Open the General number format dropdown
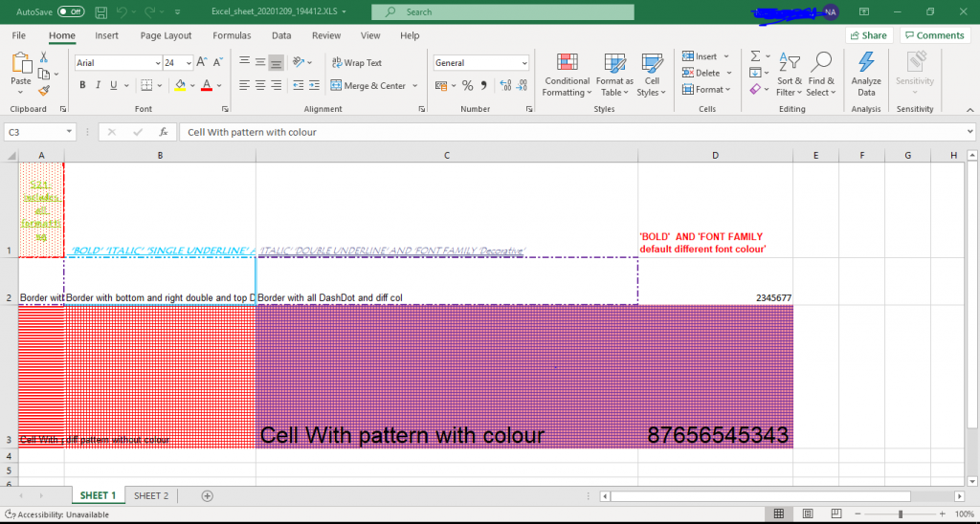 click(x=523, y=63)
